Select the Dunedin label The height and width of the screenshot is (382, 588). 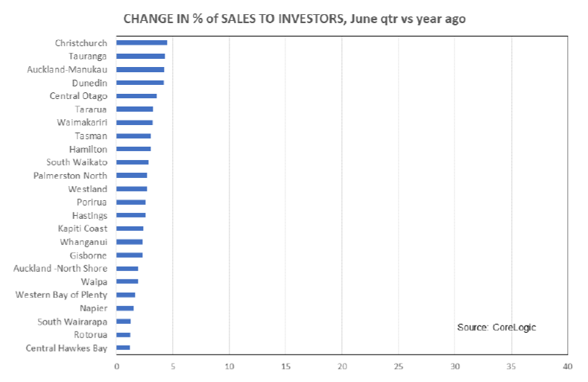click(89, 83)
